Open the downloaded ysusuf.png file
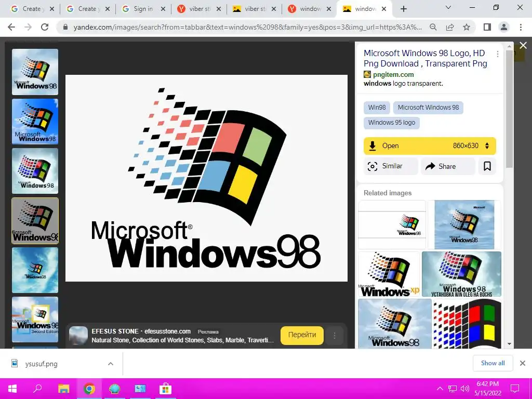Screen dimensions: 532x399 [x=41, y=364]
